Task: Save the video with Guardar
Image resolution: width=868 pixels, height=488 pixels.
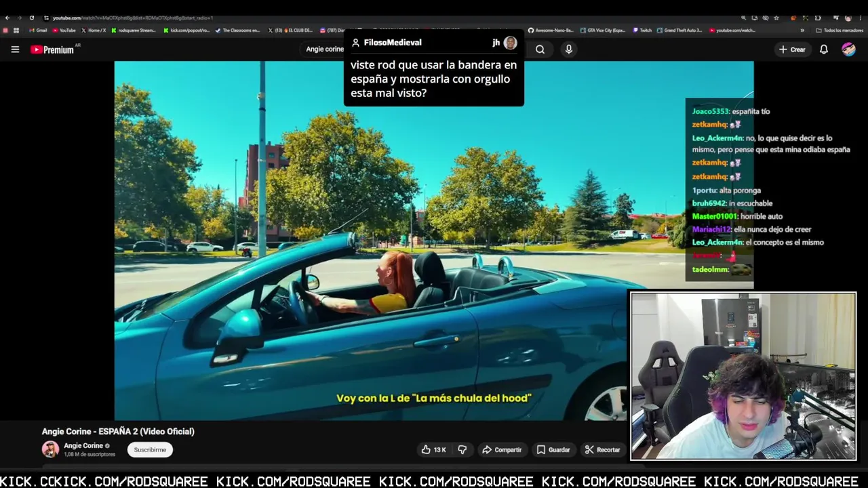Action: point(553,449)
